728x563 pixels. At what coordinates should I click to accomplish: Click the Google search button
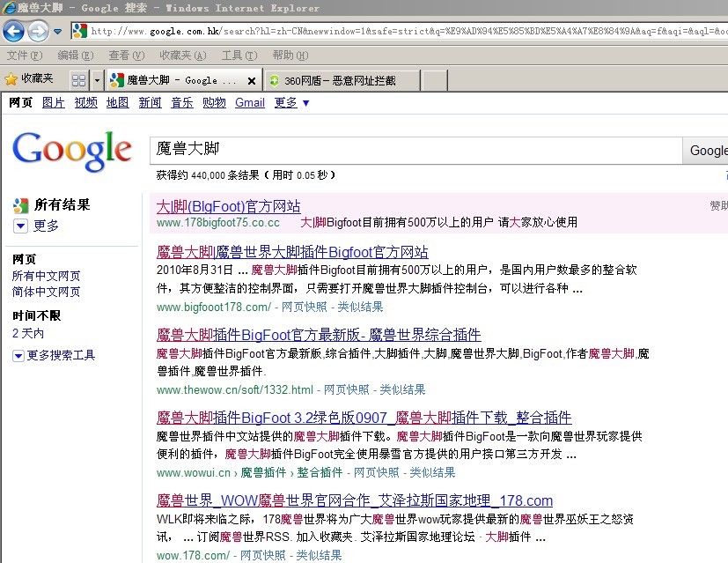(706, 150)
